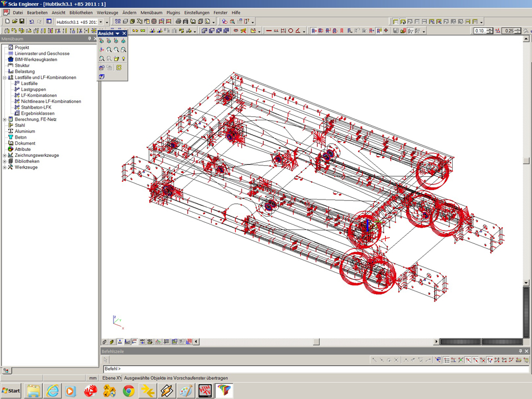Open the project selector dropdown Hubtisch3.1
This screenshot has width=532, height=399.
click(100, 22)
